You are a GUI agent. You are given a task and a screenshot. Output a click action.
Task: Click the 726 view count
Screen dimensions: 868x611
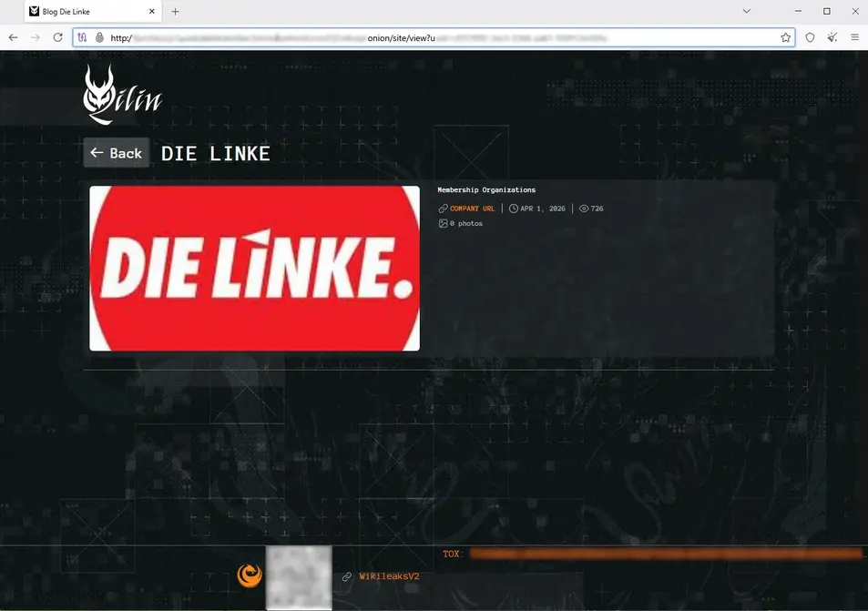(x=597, y=209)
